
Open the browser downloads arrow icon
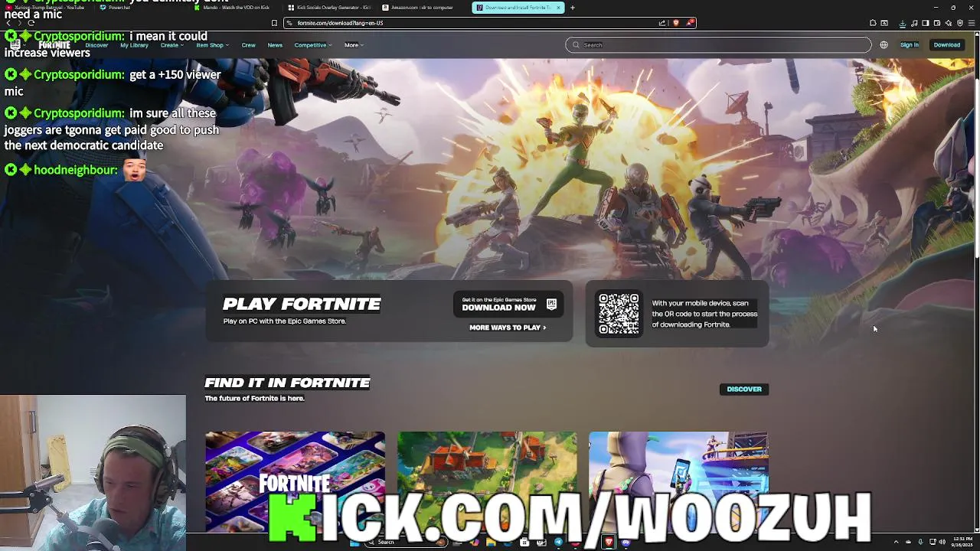click(x=903, y=23)
